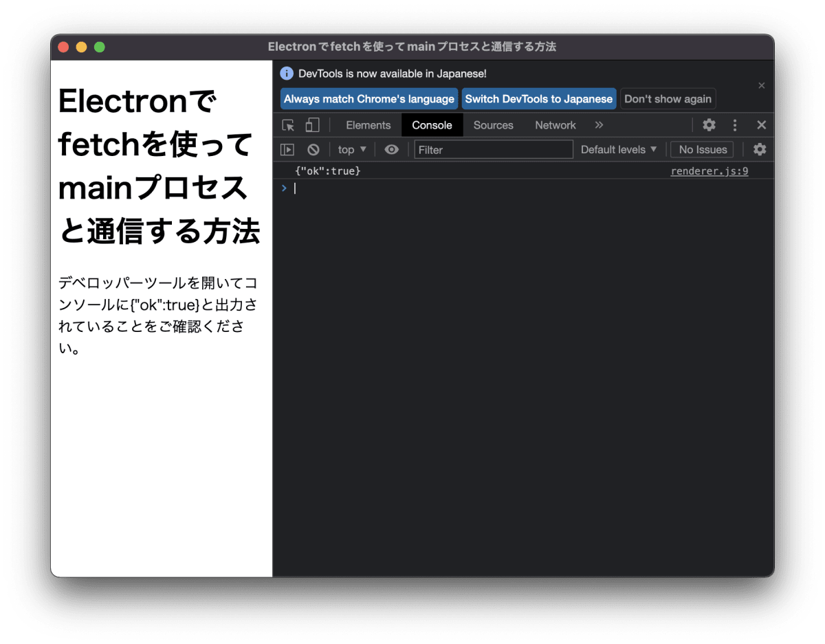The height and width of the screenshot is (644, 825).
Task: Open the Network tab
Action: coord(555,125)
